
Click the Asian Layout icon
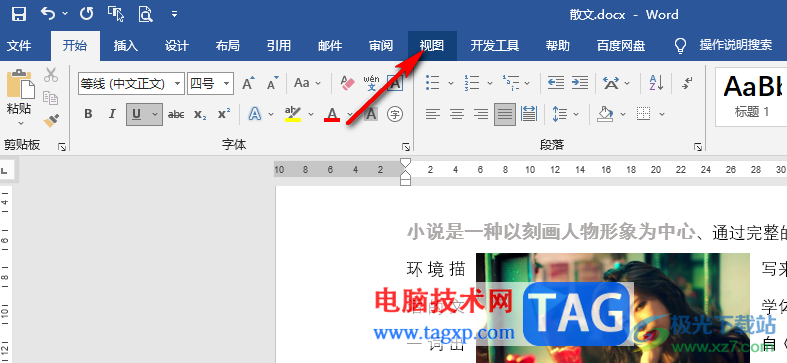tap(611, 83)
